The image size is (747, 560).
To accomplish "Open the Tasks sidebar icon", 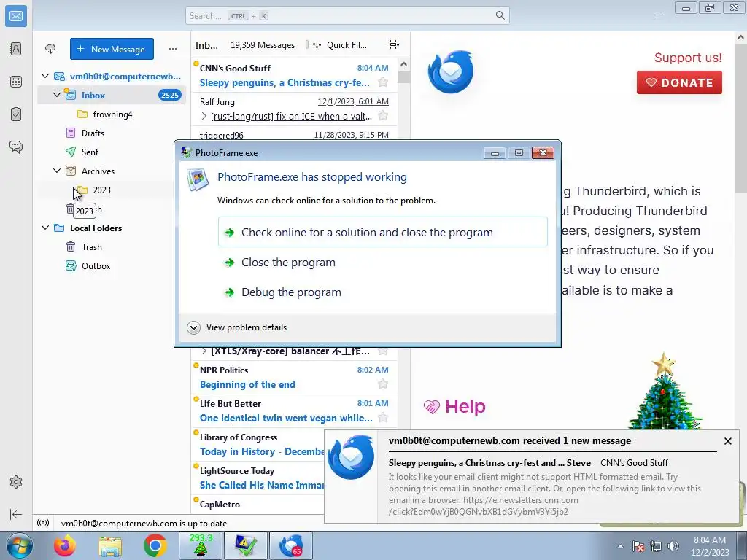I will (x=16, y=114).
